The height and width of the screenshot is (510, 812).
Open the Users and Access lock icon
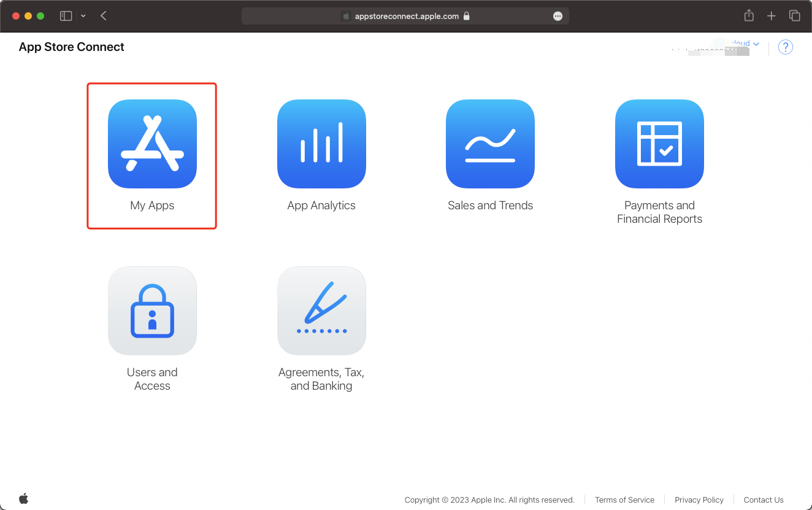(x=152, y=311)
